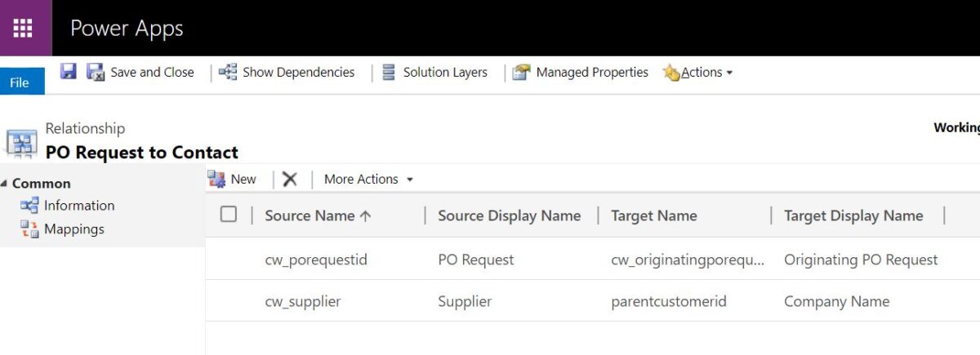Viewport: 980px width, 355px height.
Task: Click the Managed Properties icon
Action: coord(521,73)
